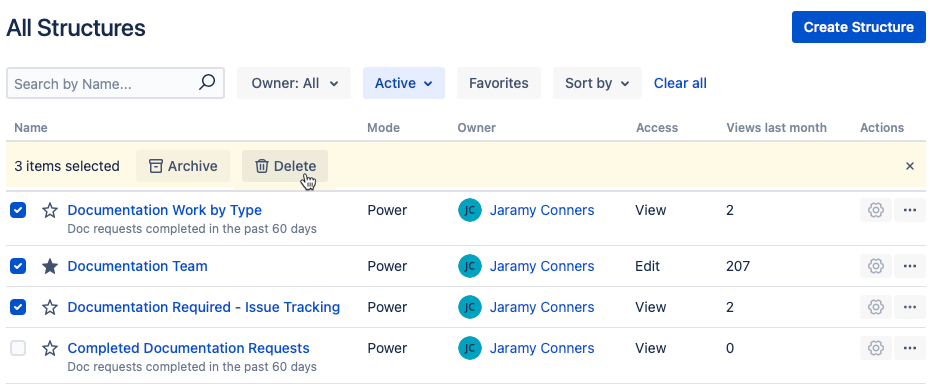Uncheck the Documentation Work by Type checkbox
Viewport: 930px width, 387px height.
18,210
